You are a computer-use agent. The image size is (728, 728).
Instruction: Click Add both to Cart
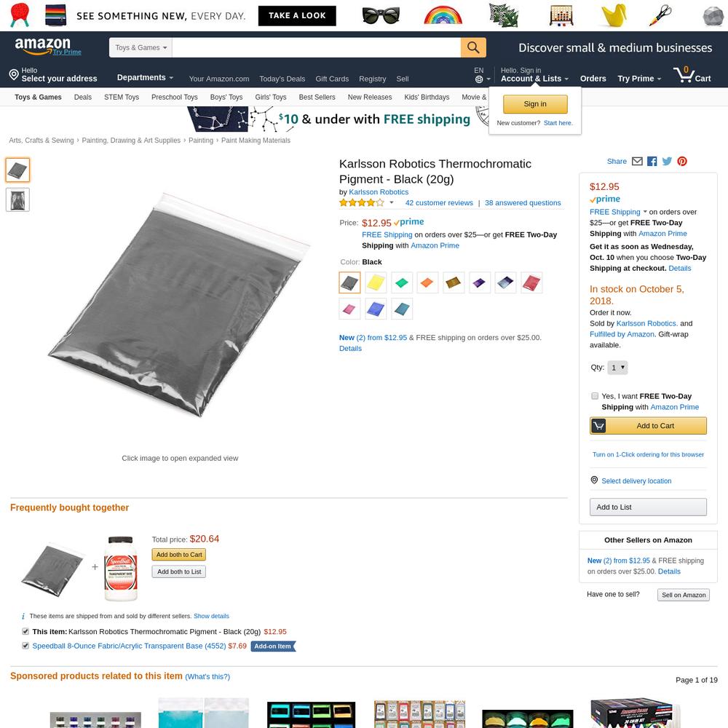[179, 555]
